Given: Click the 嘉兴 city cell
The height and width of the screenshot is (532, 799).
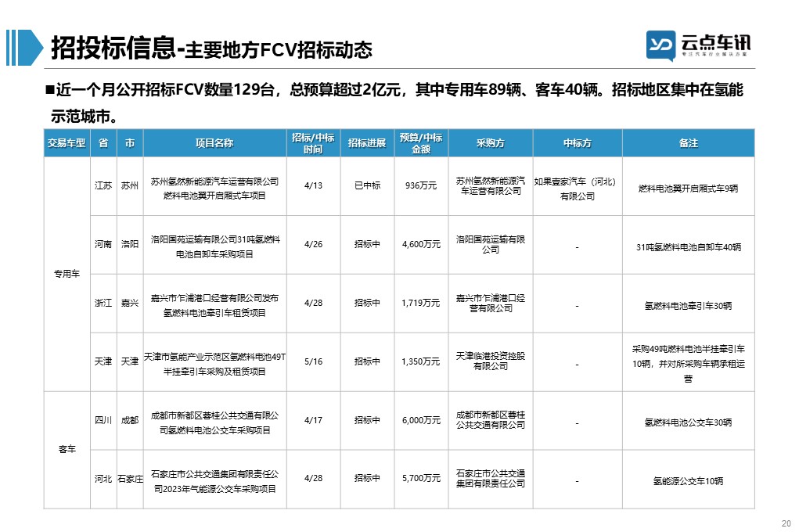Looking at the screenshot, I should [130, 304].
